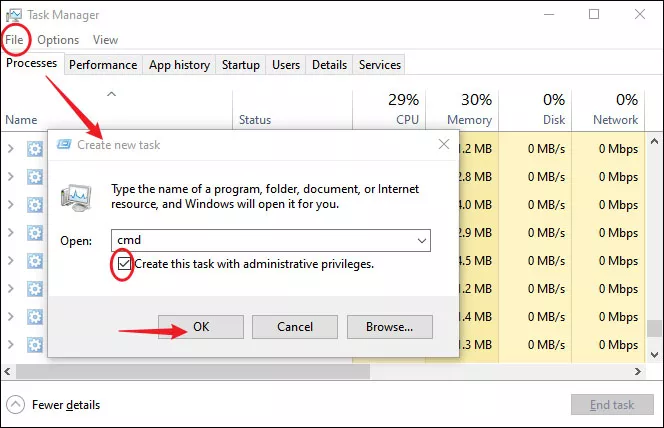The width and height of the screenshot is (664, 428).
Task: Click 0 MB/s in the 4.5 MB row
Action: point(546,261)
